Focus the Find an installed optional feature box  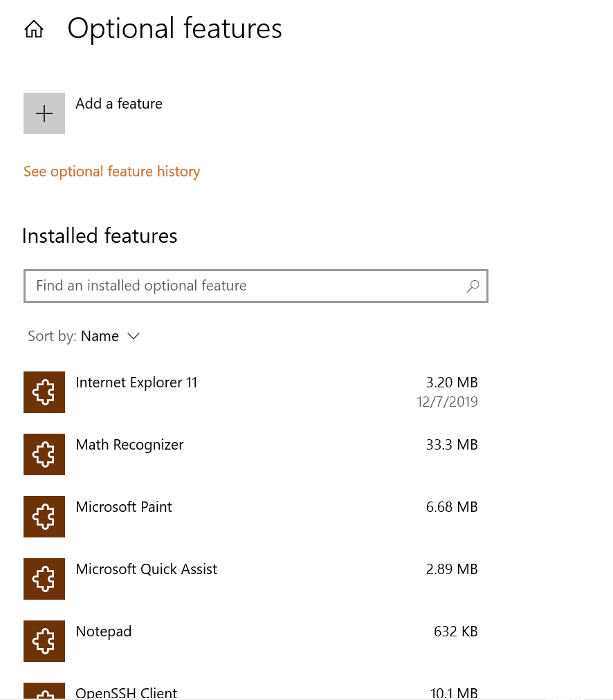click(x=256, y=286)
